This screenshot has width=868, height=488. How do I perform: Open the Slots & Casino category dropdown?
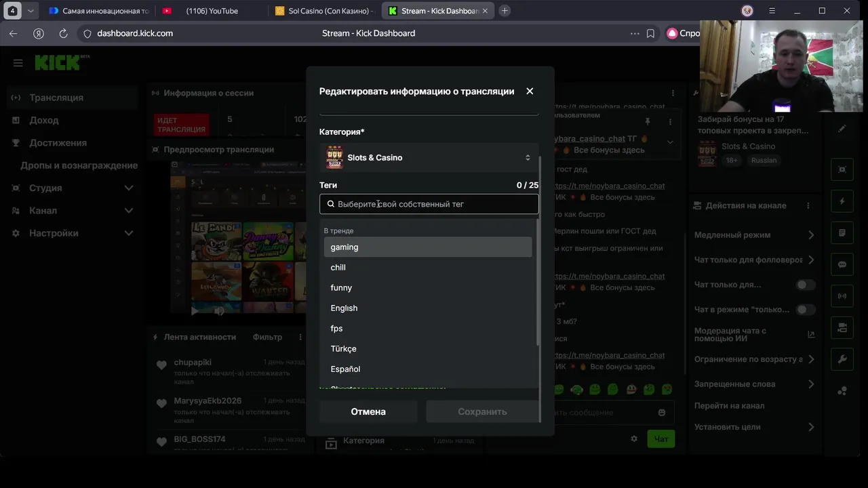429,157
